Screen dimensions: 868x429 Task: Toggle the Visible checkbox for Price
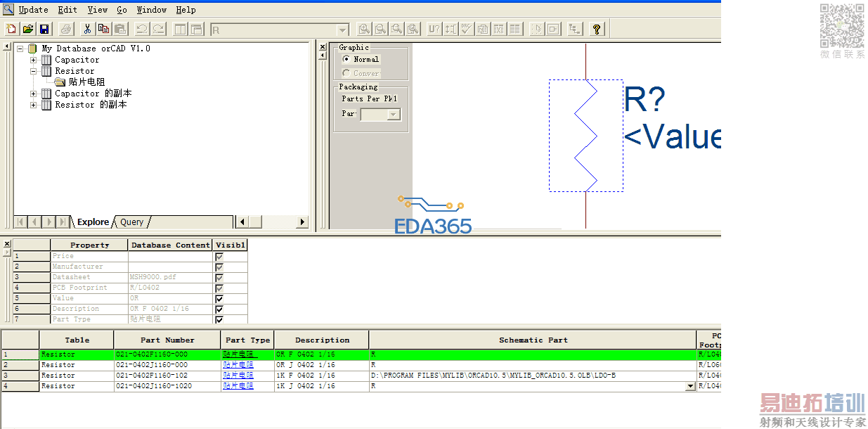click(219, 256)
